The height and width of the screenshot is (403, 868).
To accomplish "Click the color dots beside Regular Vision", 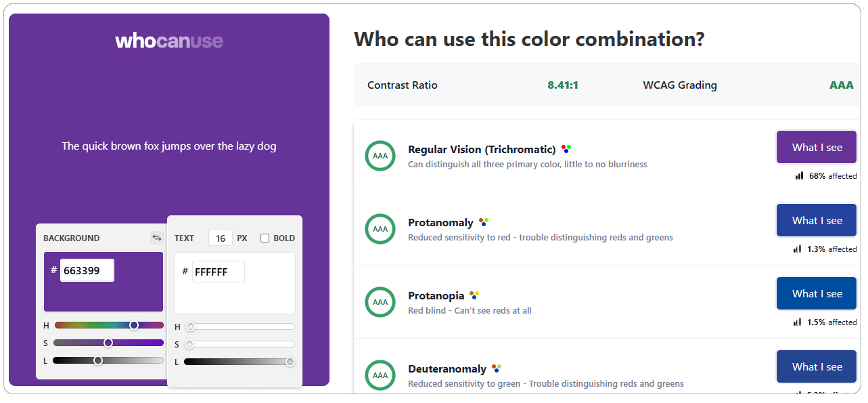I will pyautogui.click(x=566, y=149).
